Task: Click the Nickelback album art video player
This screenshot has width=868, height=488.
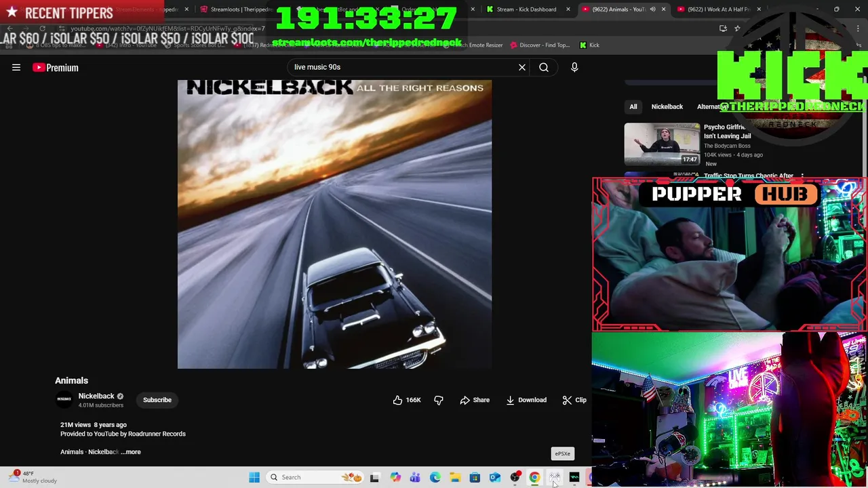Action: point(334,224)
